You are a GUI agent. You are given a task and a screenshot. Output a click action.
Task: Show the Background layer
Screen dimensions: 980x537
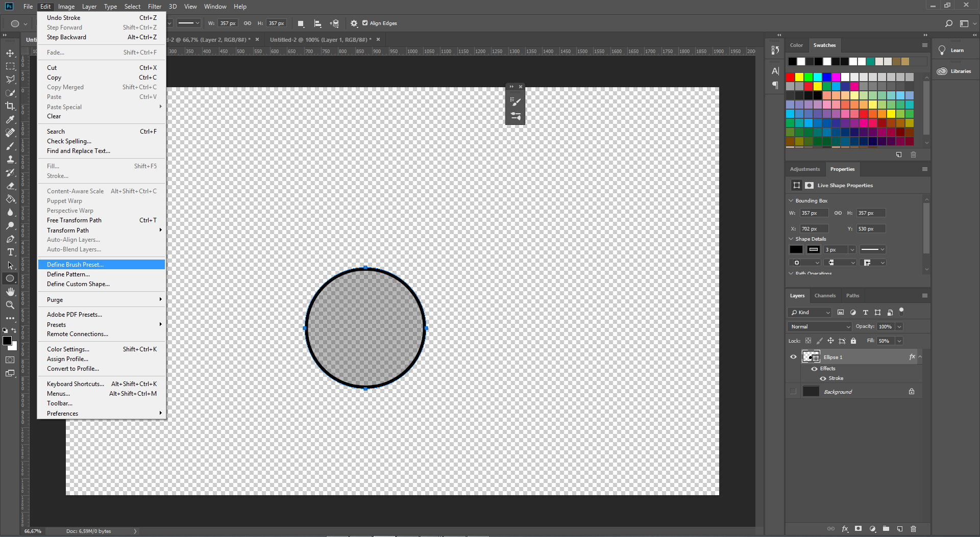pos(793,392)
